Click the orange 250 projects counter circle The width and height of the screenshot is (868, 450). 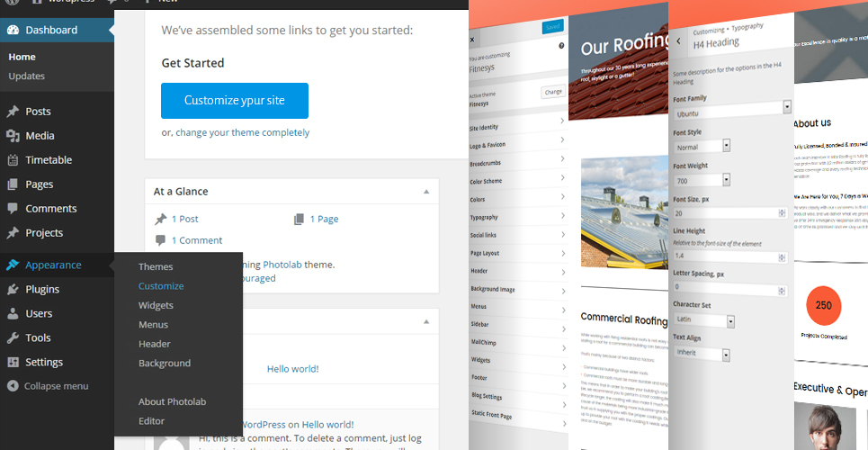[x=823, y=305]
